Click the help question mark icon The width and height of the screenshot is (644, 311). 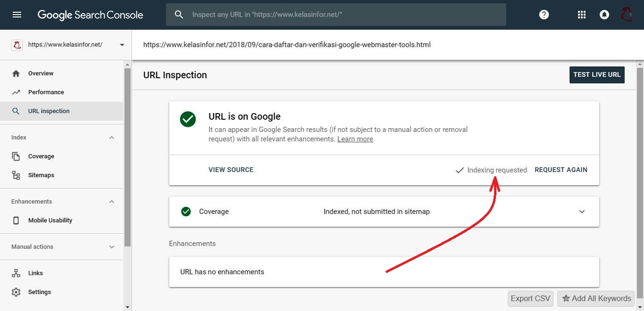click(544, 15)
